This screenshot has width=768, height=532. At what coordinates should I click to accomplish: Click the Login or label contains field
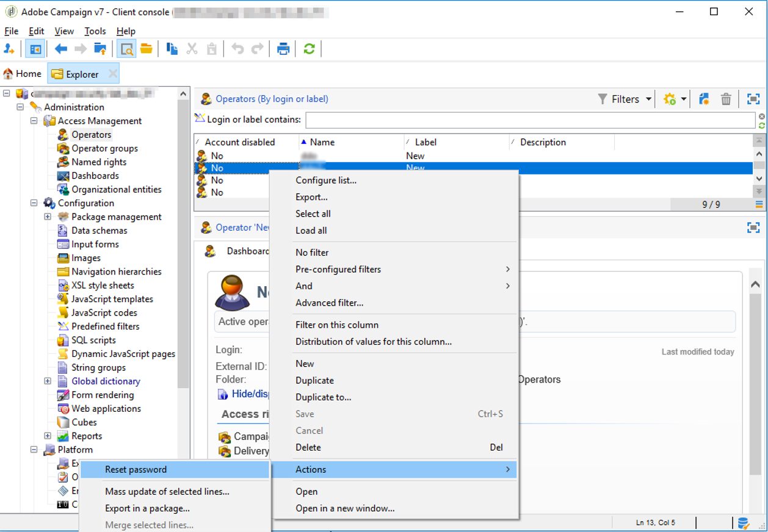click(531, 120)
